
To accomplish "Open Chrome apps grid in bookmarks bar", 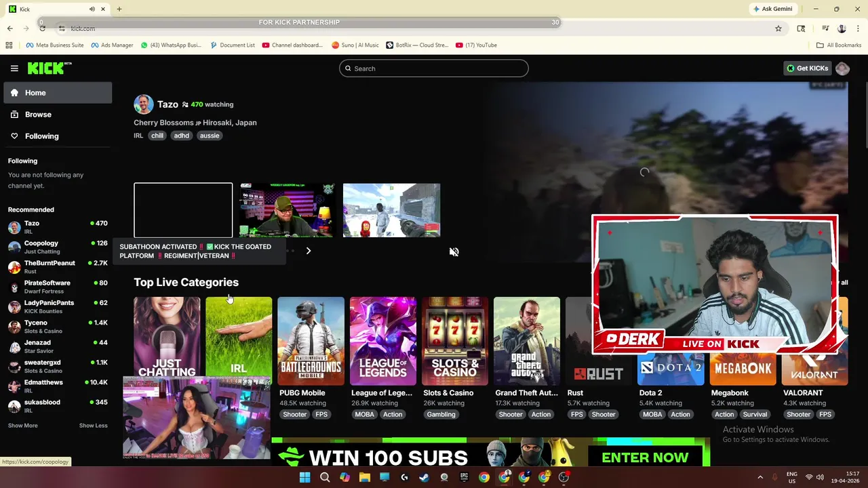I will pyautogui.click(x=9, y=45).
